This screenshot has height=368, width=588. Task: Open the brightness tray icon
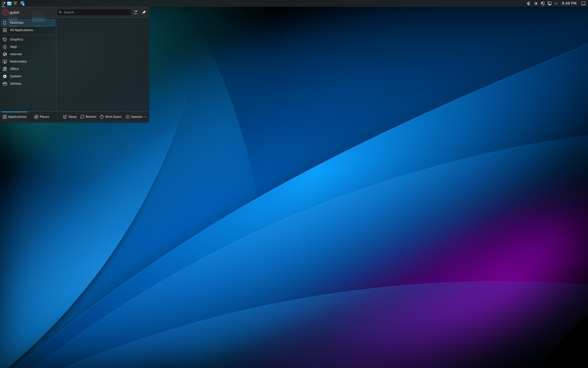[536, 3]
